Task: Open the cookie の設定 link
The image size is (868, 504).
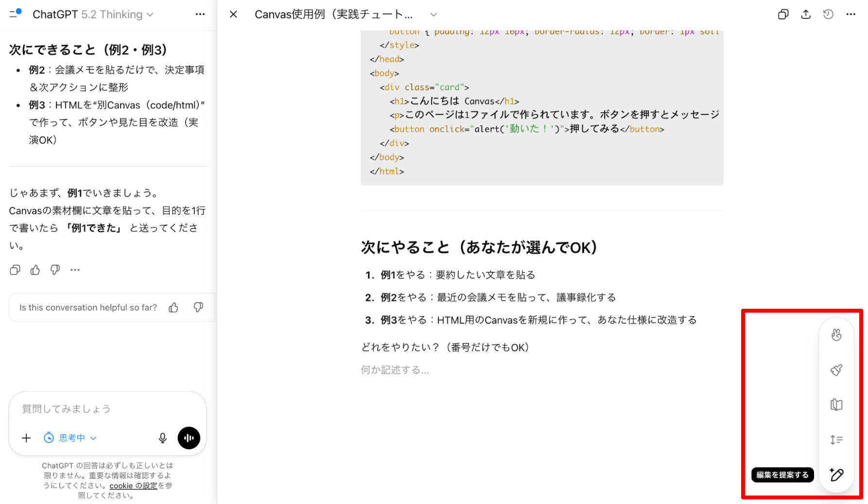Action: [133, 486]
